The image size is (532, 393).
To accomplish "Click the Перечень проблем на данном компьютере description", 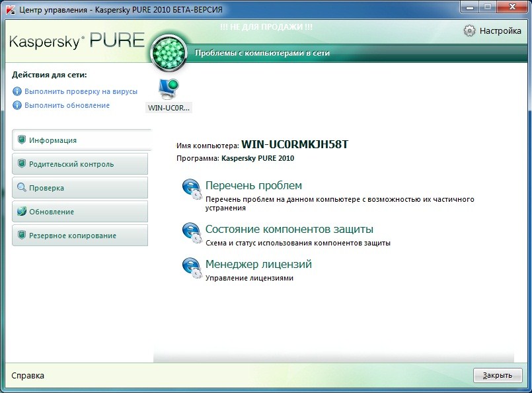I will [x=340, y=204].
